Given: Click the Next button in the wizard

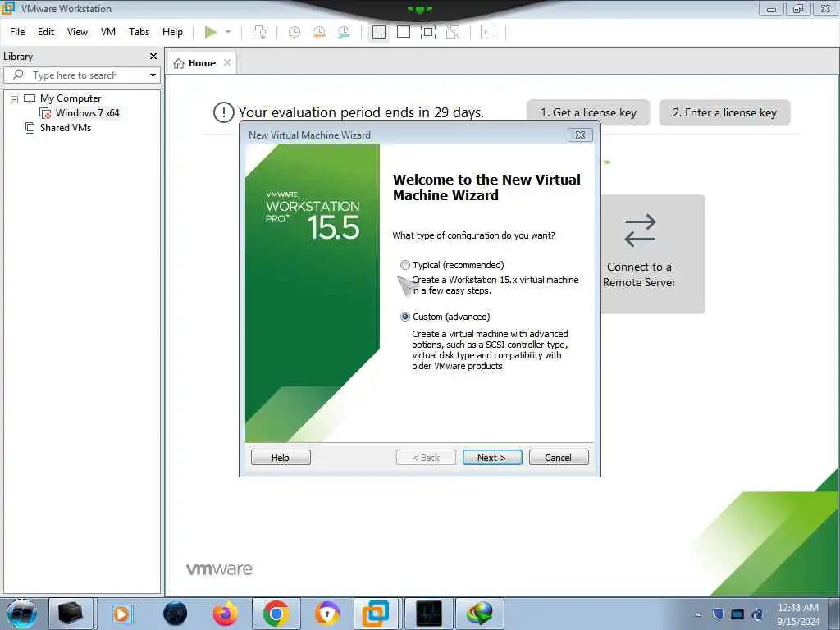Looking at the screenshot, I should coord(492,458).
